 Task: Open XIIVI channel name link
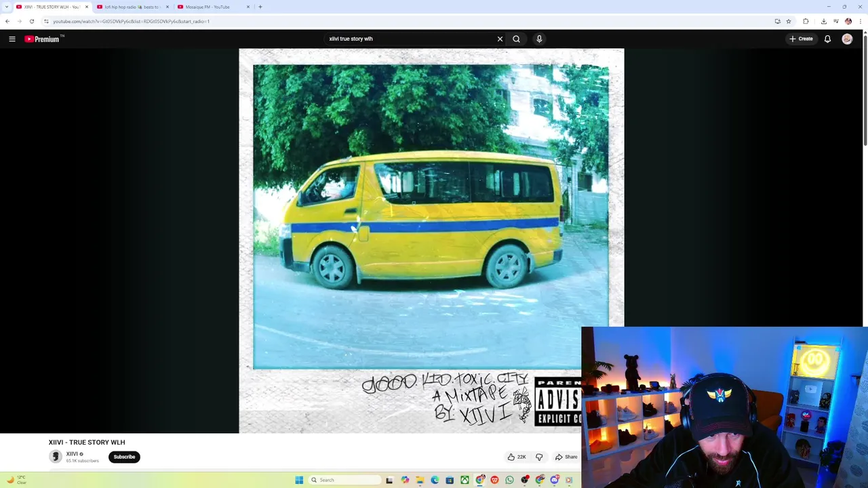click(x=72, y=454)
